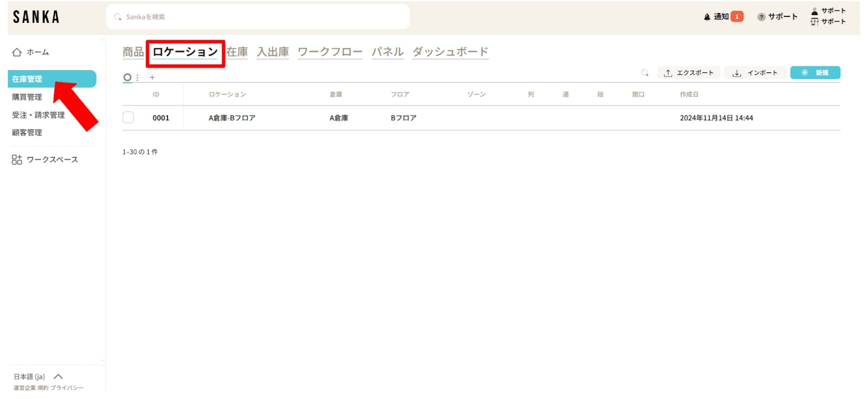This screenshot has width=868, height=399.
Task: Click the 作成日 column header
Action: tap(689, 95)
